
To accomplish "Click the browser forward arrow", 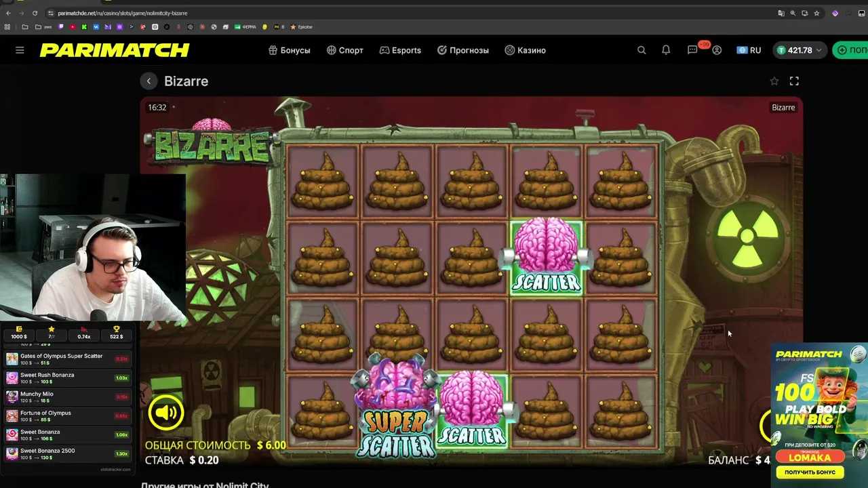I will click(21, 13).
